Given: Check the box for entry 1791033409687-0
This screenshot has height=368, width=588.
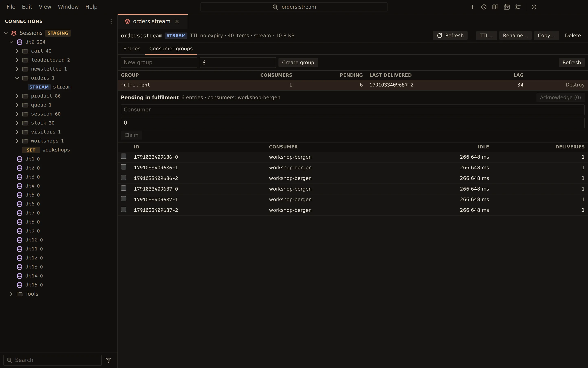Looking at the screenshot, I should tap(124, 188).
